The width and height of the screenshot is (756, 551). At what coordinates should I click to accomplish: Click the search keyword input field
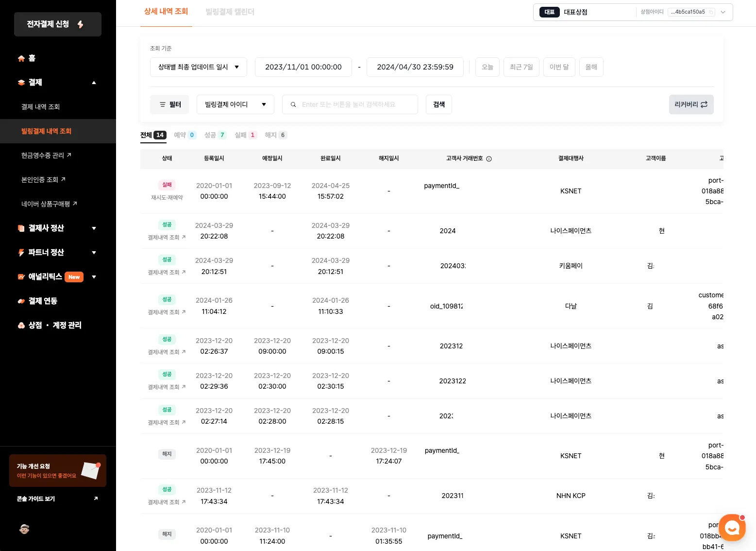point(354,104)
